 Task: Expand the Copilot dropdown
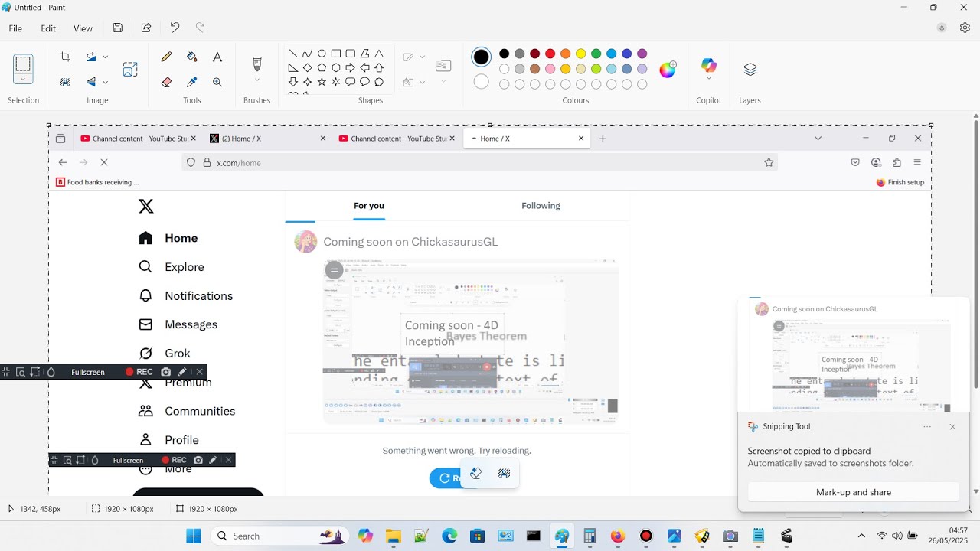click(x=709, y=79)
